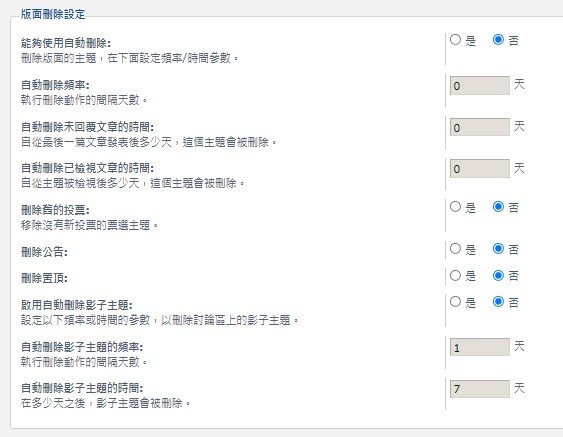Screen dimensions: 563x437
Task: Select 否 for 刪除公告
Action: (498, 248)
